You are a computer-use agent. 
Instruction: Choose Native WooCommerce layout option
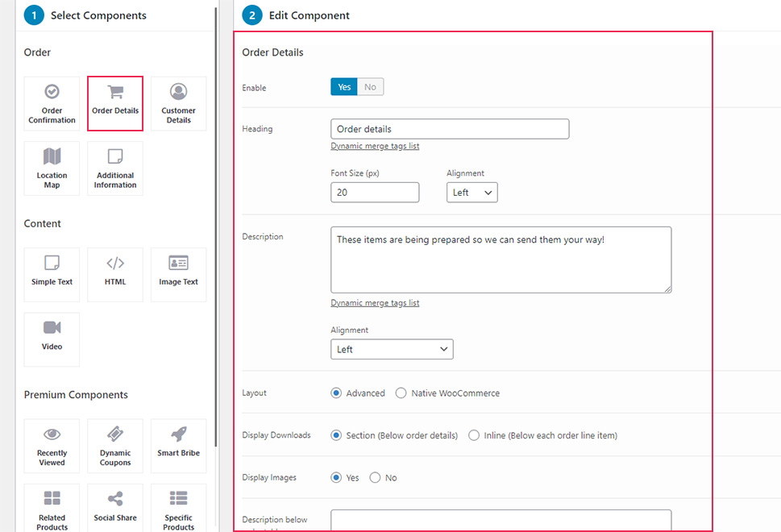coord(401,393)
